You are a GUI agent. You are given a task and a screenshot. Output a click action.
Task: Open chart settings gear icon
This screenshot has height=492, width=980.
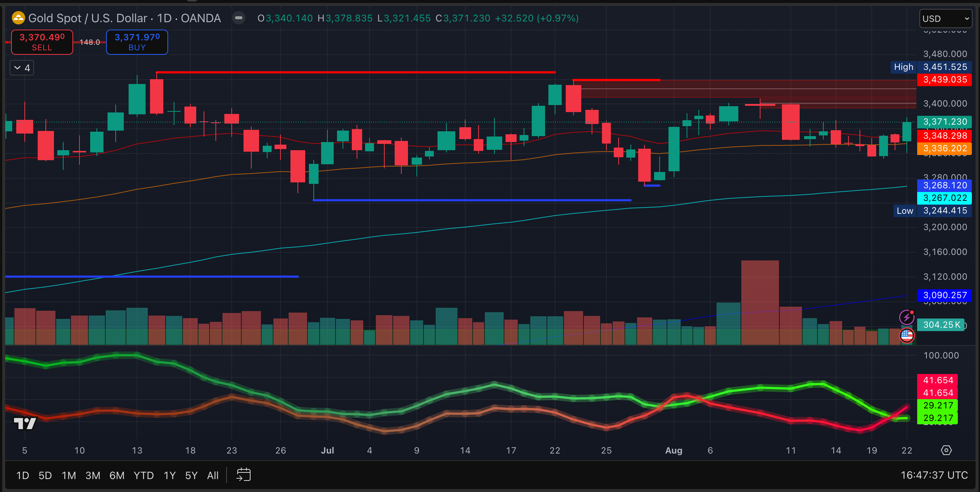point(946,450)
